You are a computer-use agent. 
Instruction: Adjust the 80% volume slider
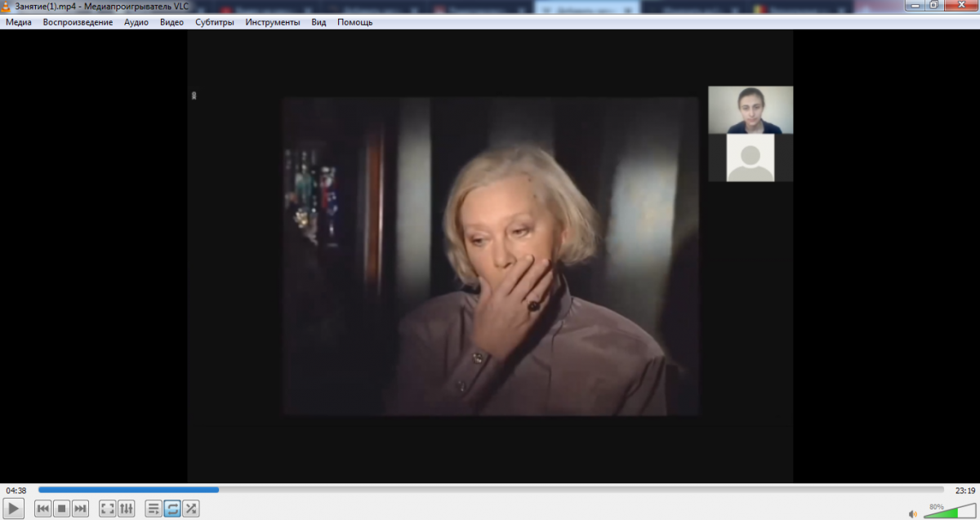click(x=947, y=511)
